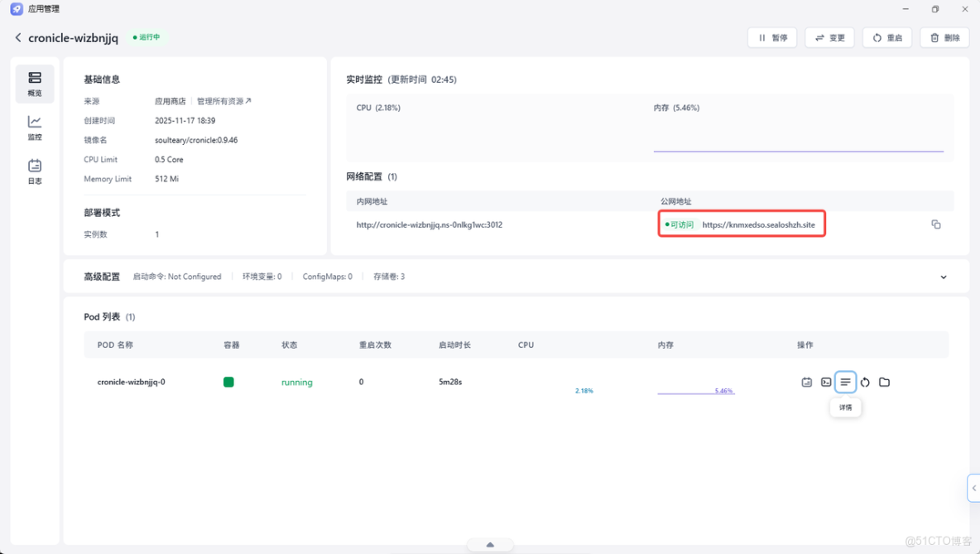
Task: Open the pod events calendar icon
Action: click(x=807, y=382)
